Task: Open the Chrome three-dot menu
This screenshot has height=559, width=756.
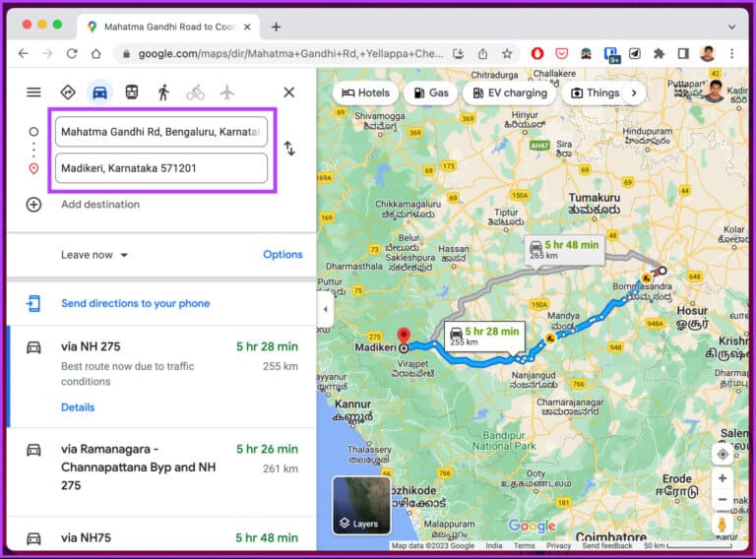Action: click(x=732, y=53)
